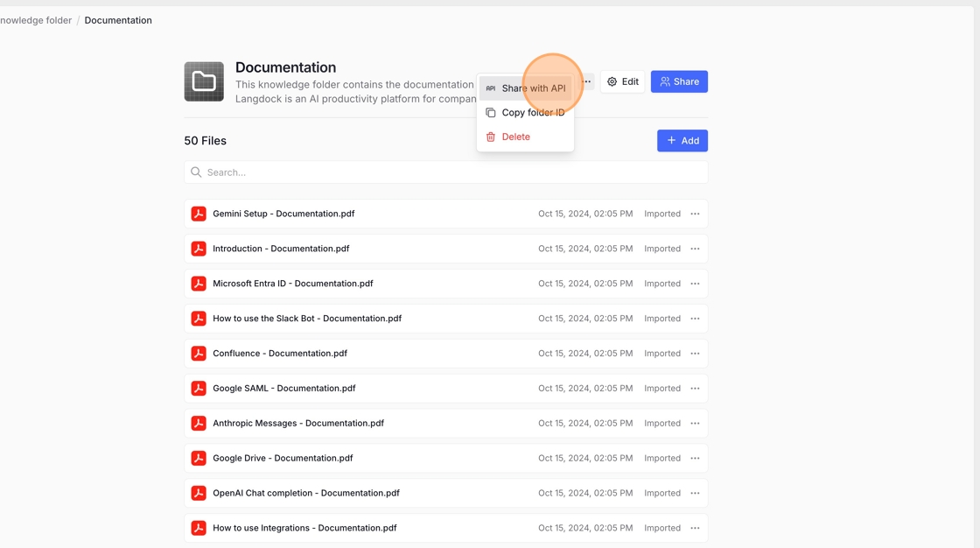Screen dimensions: 980x548
Task: Click PDF icon for Gemini Setup file
Action: click(199, 214)
